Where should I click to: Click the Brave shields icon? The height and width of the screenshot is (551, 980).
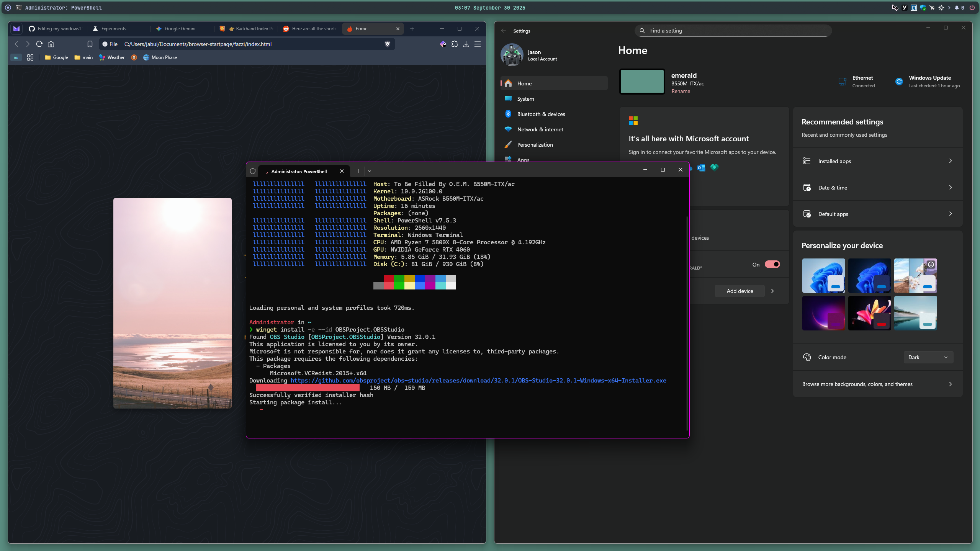tap(387, 44)
